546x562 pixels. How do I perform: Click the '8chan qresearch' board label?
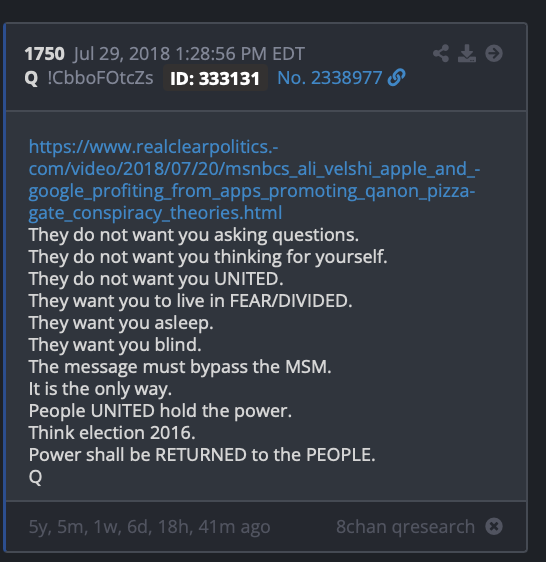pyautogui.click(x=405, y=527)
